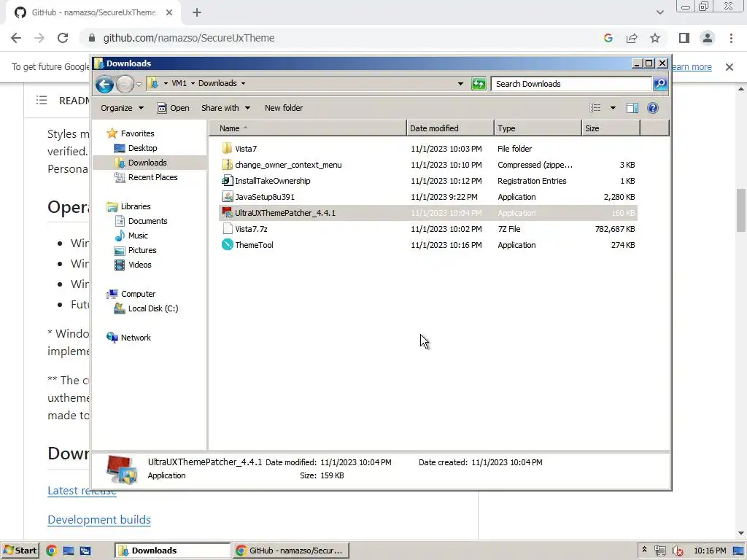Select the ThemeTool application icon

click(x=228, y=245)
